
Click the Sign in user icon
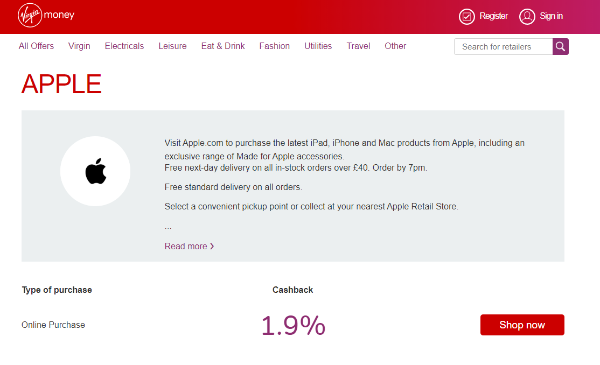click(527, 16)
